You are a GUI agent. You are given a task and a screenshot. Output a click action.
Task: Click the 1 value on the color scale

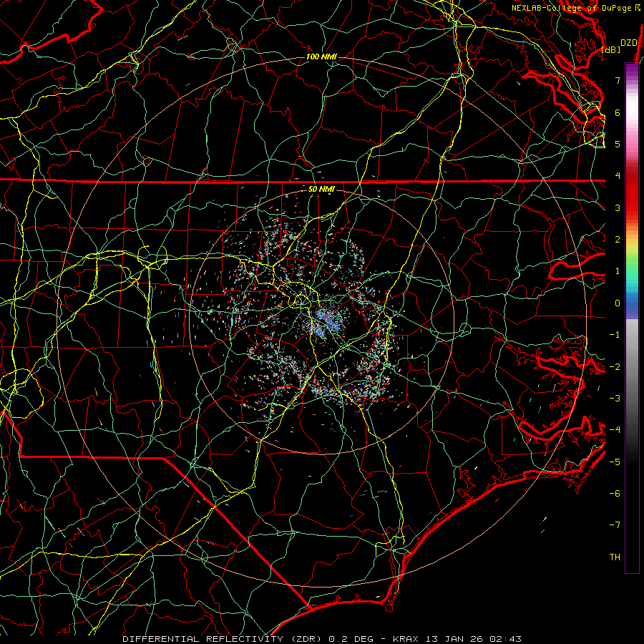[618, 271]
